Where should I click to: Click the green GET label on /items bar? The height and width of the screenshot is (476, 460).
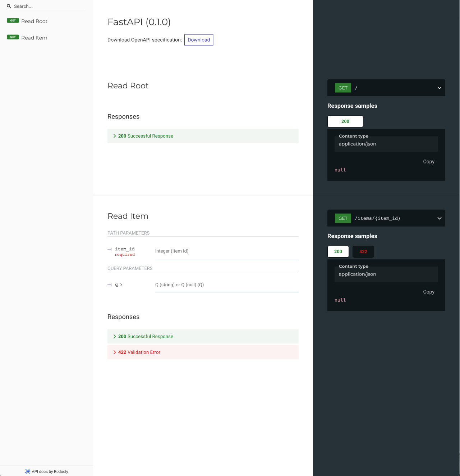[343, 218]
